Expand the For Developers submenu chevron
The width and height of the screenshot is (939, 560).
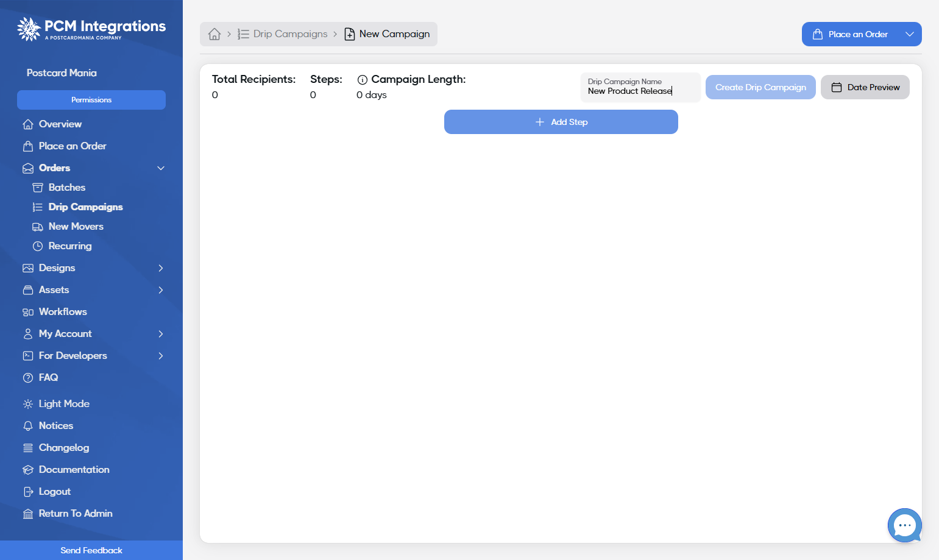161,356
